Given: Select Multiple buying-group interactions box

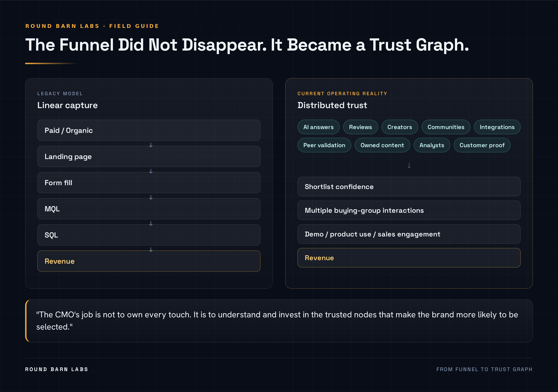Looking at the screenshot, I should click(409, 210).
